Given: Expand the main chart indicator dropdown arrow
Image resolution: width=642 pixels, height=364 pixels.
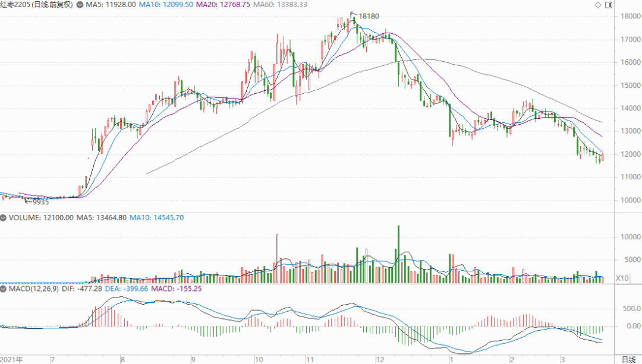Looking at the screenshot, I should tap(80, 5).
